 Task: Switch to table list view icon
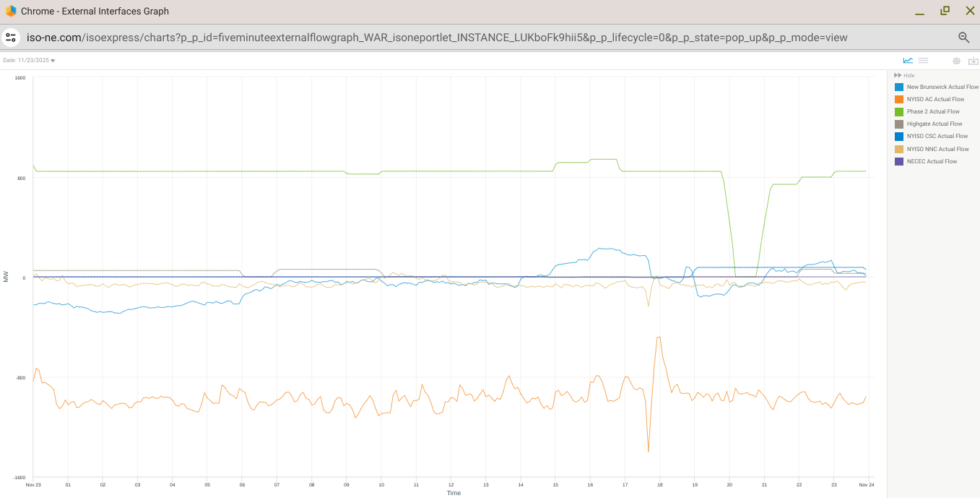coord(923,61)
